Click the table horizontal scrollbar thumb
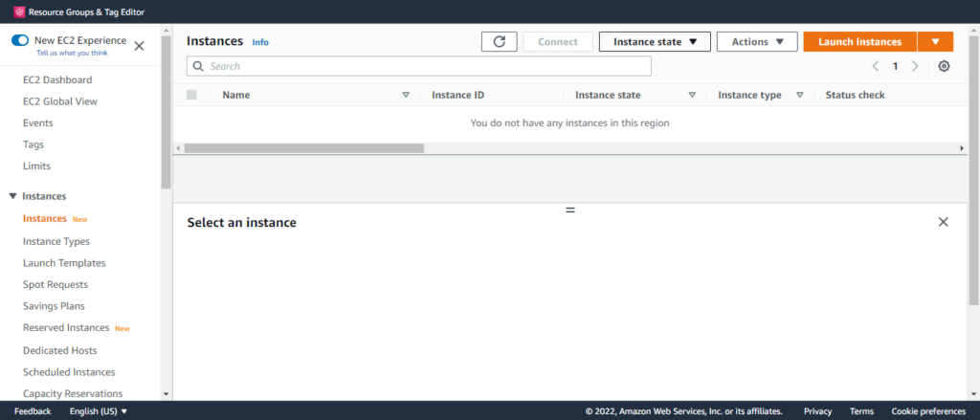Viewport: 980px width, 420px height. click(x=303, y=148)
